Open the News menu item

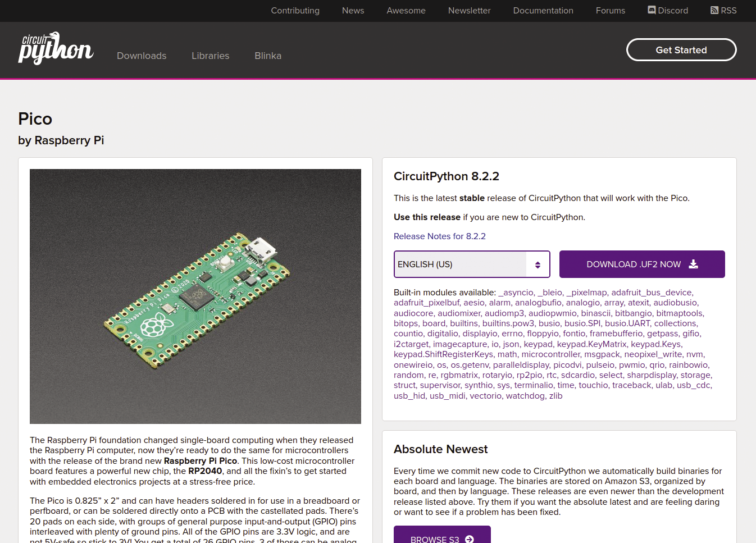353,10
